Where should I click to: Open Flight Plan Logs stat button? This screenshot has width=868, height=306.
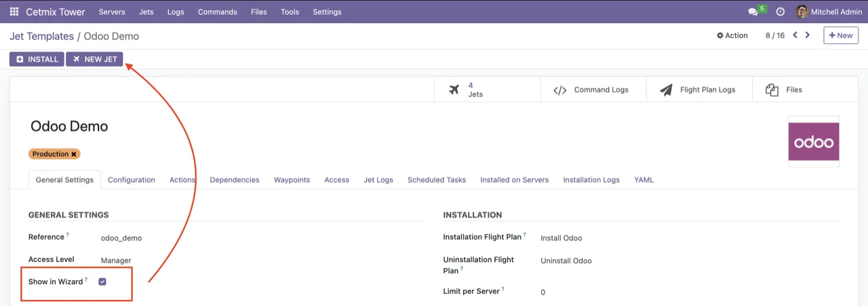tap(699, 90)
